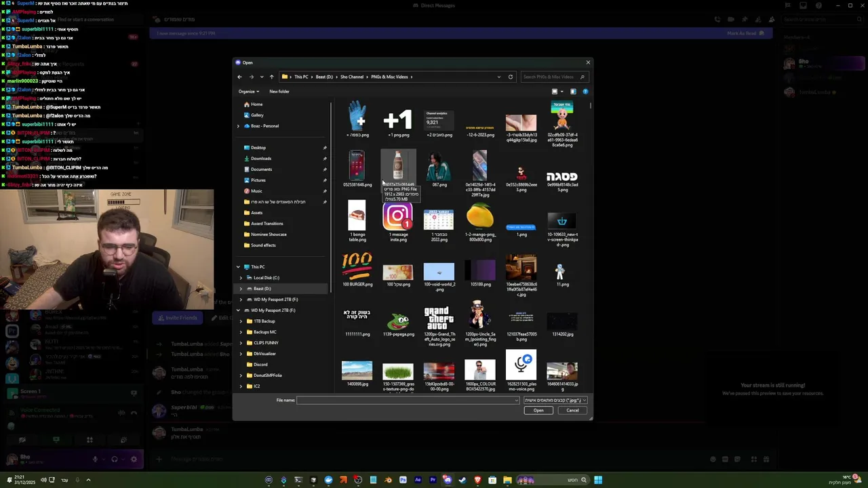Click the New folder button
This screenshot has width=868, height=488.
[279, 91]
